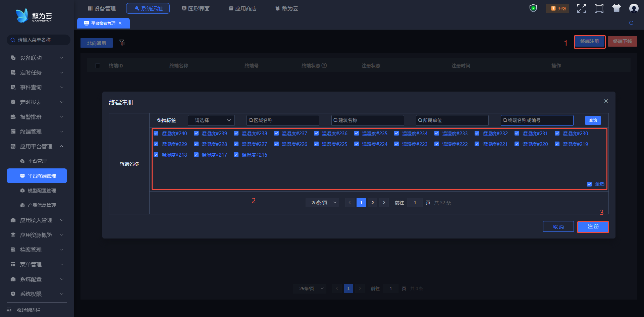This screenshot has height=317, width=644.
Task: Open the theme skin shirt icon
Action: click(616, 8)
